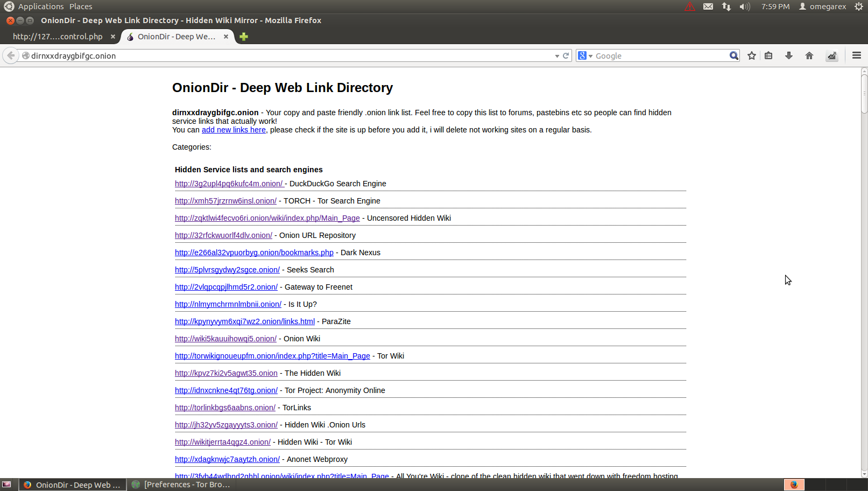Open the downloads panel
The width and height of the screenshot is (868, 491).
pos(789,55)
